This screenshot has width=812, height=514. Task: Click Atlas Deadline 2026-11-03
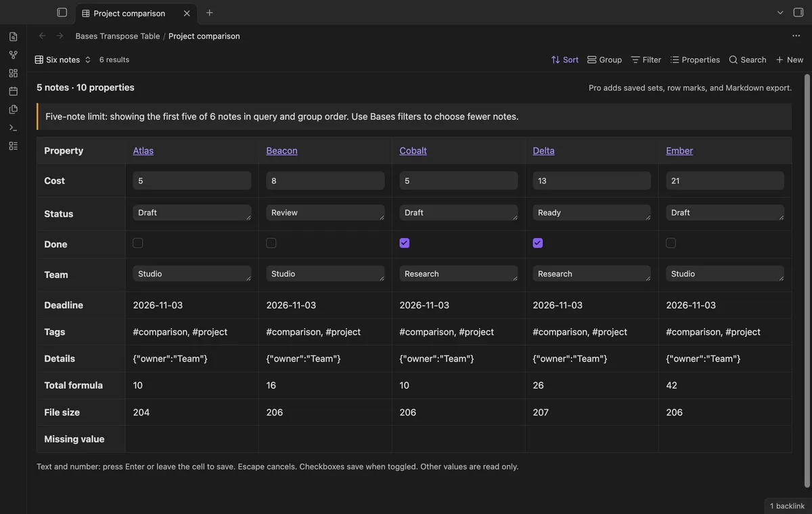[x=158, y=305]
